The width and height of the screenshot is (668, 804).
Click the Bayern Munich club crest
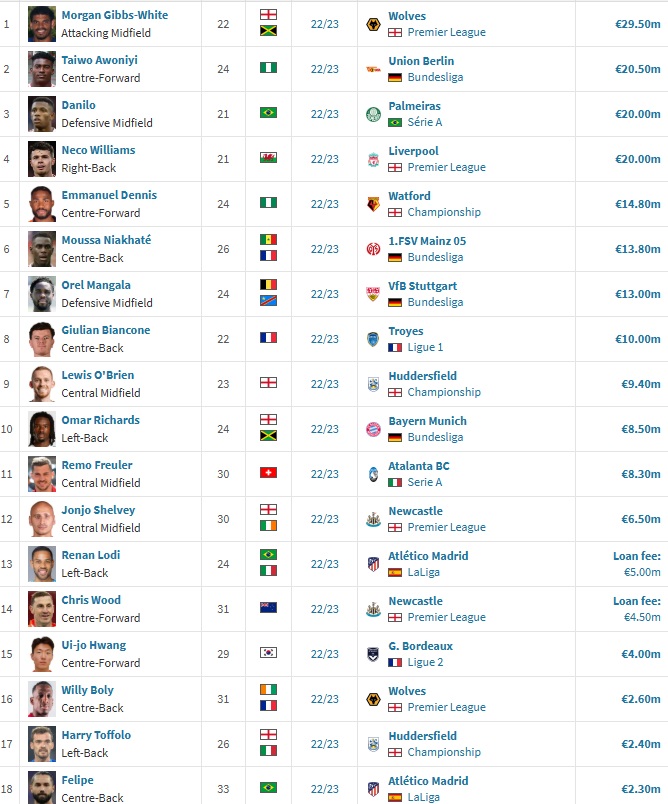click(373, 429)
